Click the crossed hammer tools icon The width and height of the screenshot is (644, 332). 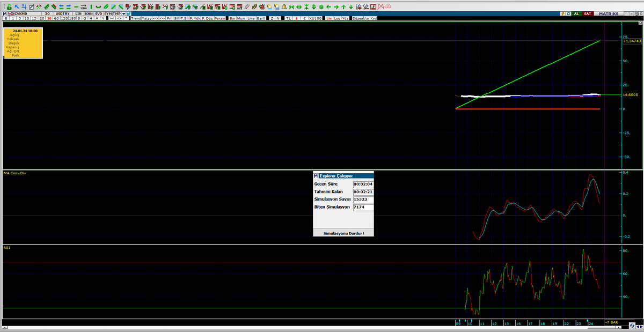coord(39,7)
